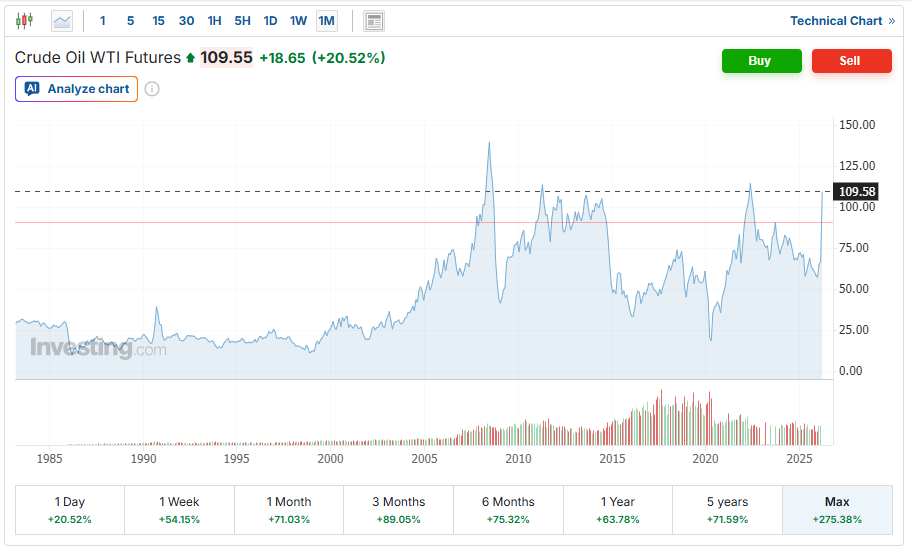912x547 pixels.
Task: Show the 3 Months range
Action: [x=398, y=510]
